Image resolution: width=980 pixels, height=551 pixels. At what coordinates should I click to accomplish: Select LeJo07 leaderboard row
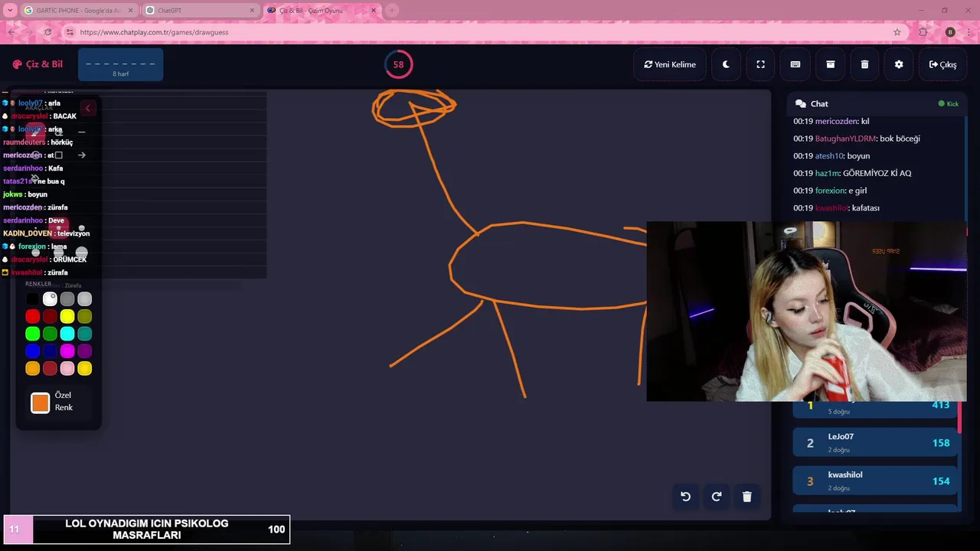point(875,443)
